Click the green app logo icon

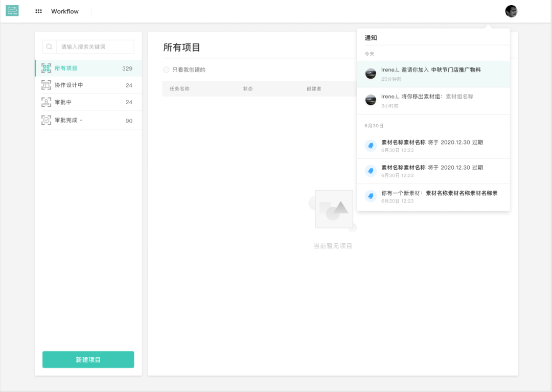tap(12, 11)
